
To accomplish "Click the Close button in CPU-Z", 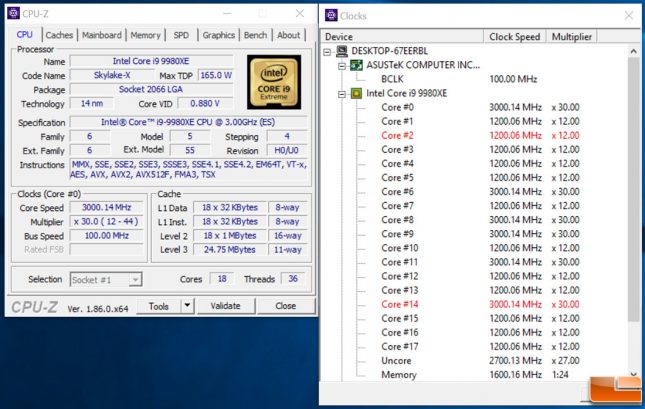I will 286,306.
